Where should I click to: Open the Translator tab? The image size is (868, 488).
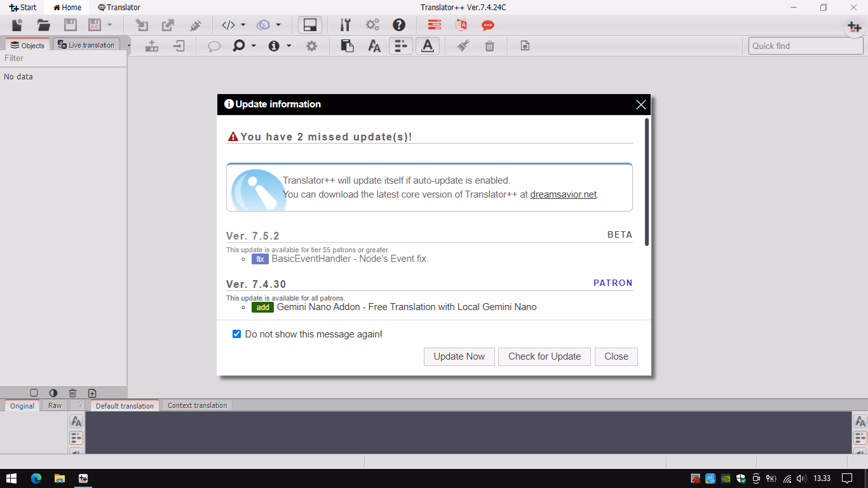click(x=119, y=8)
